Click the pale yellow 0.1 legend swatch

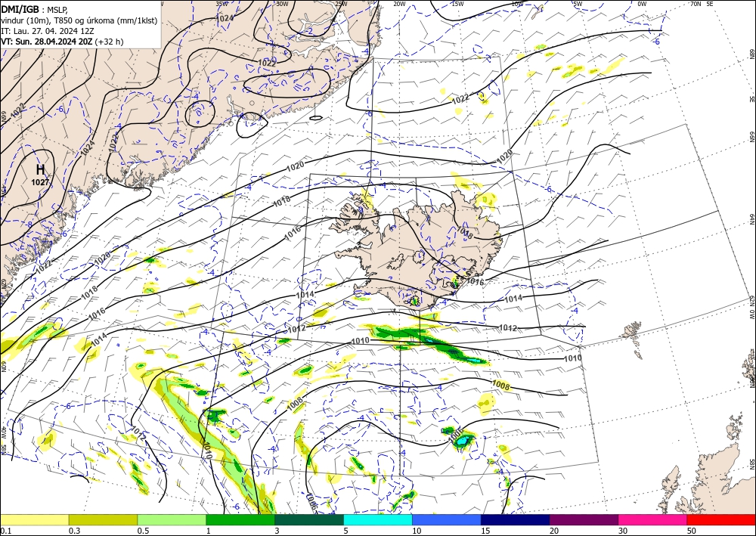click(x=34, y=519)
